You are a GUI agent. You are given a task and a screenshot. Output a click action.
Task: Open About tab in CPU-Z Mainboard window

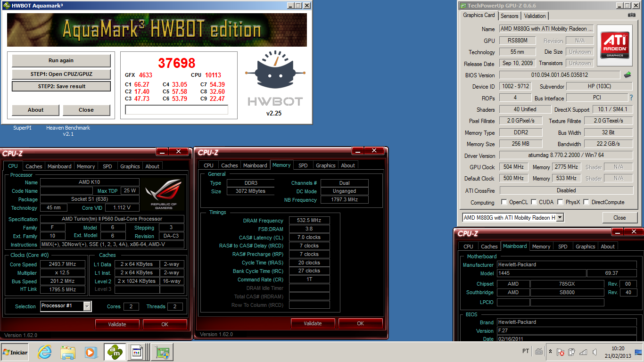pos(608,247)
